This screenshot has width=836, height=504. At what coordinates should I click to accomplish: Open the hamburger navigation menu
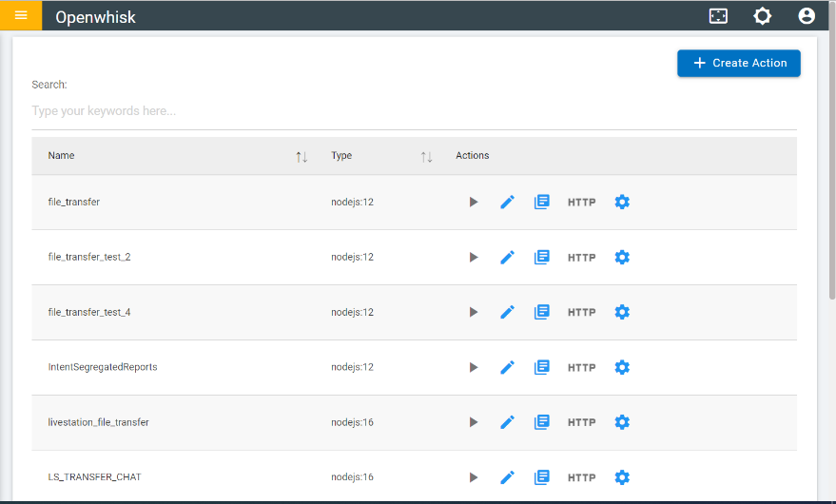pyautogui.click(x=21, y=15)
